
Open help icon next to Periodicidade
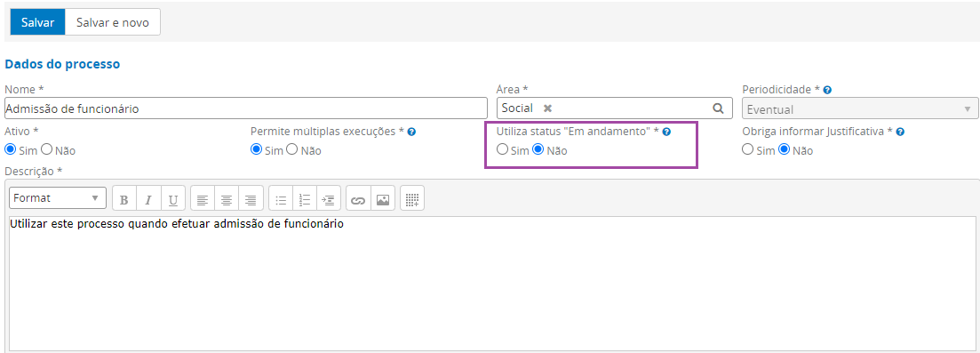[827, 90]
